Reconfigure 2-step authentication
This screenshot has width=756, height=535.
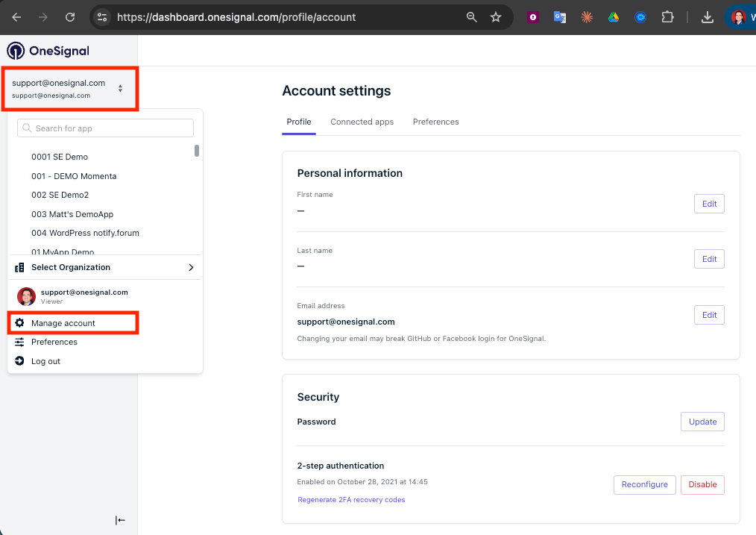point(645,485)
